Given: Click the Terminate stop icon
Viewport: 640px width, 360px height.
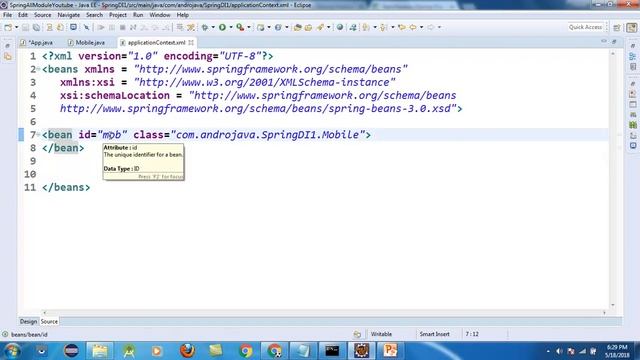Looking at the screenshot, I should 122,27.
